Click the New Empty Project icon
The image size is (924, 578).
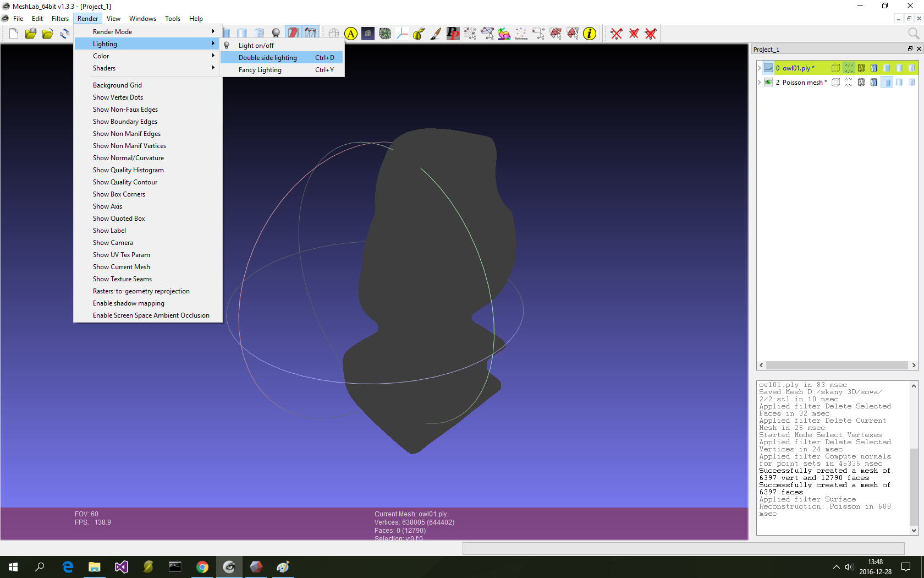14,34
